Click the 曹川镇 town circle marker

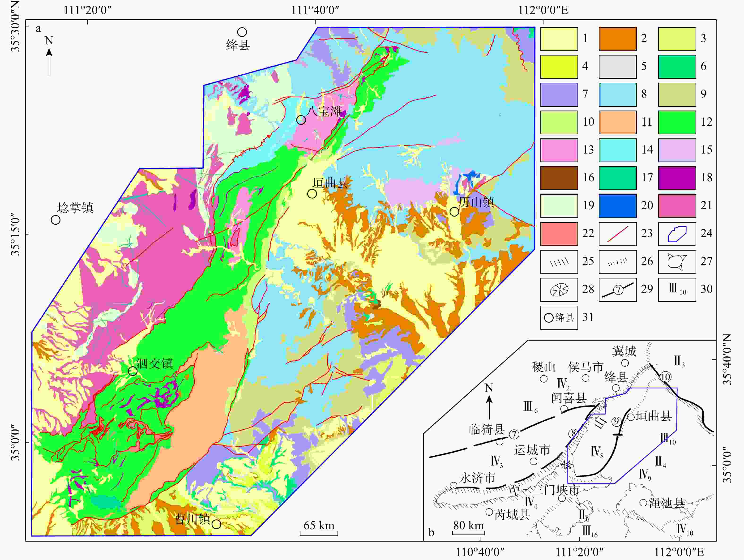[x=216, y=524]
